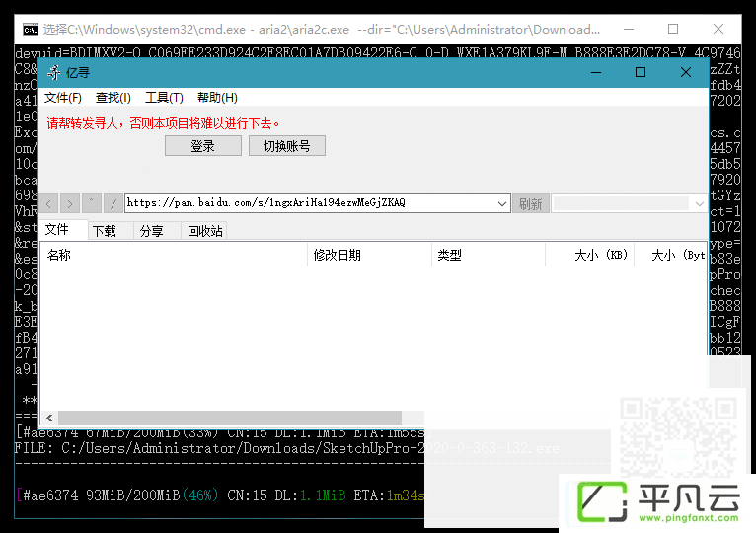The image size is (756, 533).
Task: Sort files by the 修改日期 column header
Action: click(x=369, y=256)
